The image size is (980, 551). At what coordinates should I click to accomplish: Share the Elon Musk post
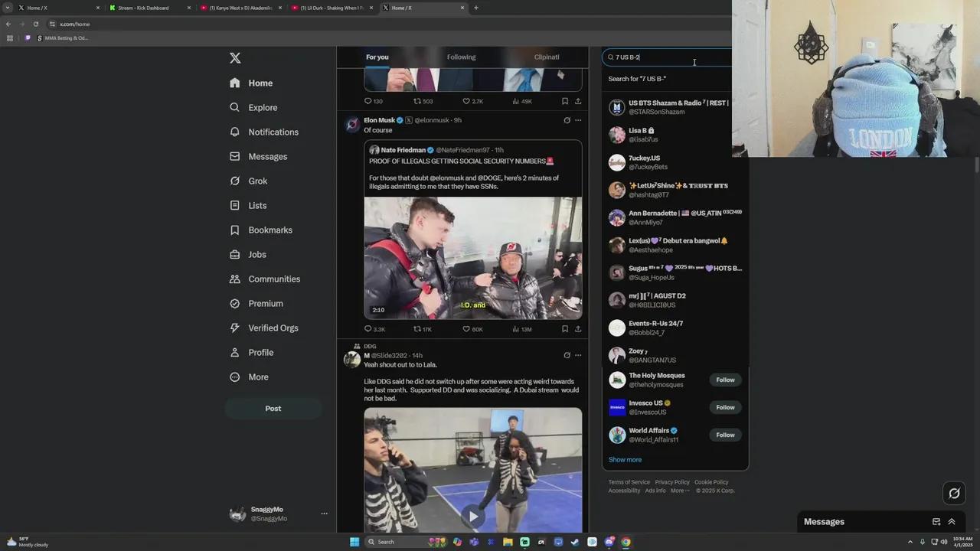[578, 329]
